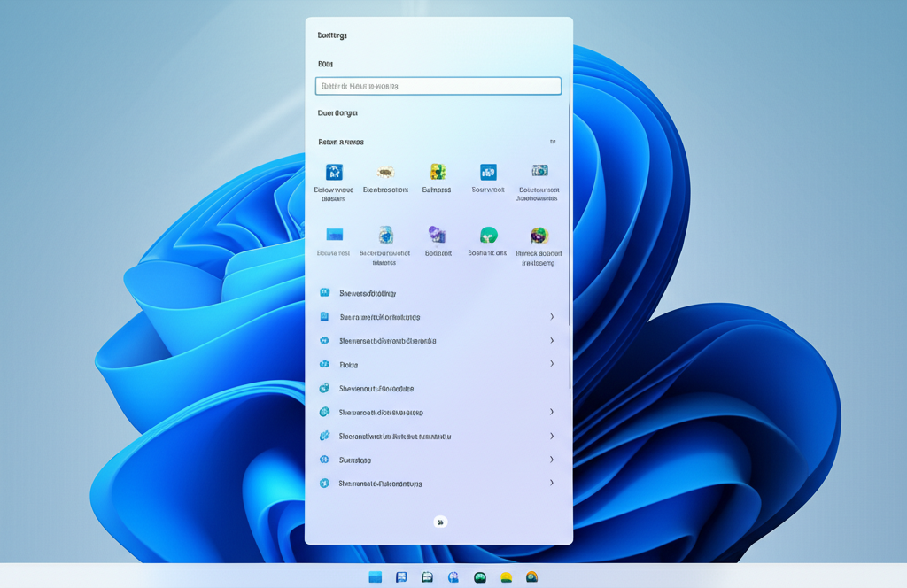907x588 pixels.
Task: Select the 'Sheweredtdtoting' list entry
Action: (x=368, y=293)
